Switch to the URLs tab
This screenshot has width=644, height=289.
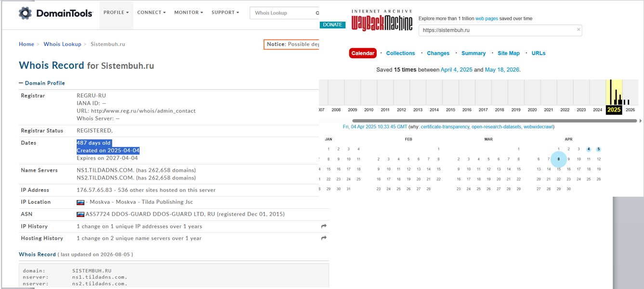[x=539, y=53]
